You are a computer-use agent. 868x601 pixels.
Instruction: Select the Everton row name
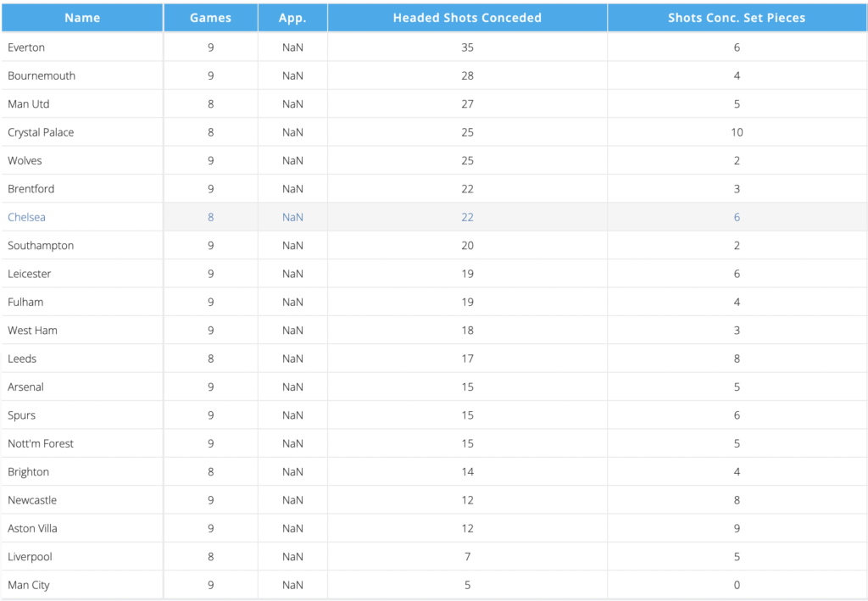(x=26, y=47)
